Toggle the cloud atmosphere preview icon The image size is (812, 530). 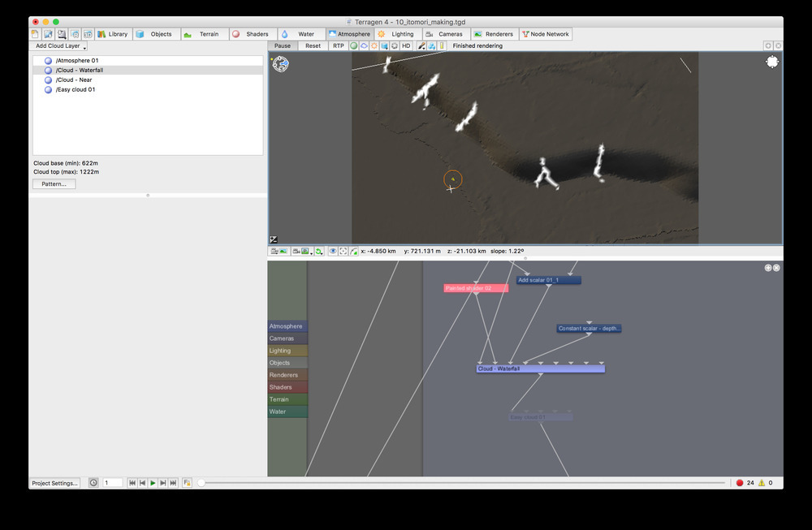(364, 46)
